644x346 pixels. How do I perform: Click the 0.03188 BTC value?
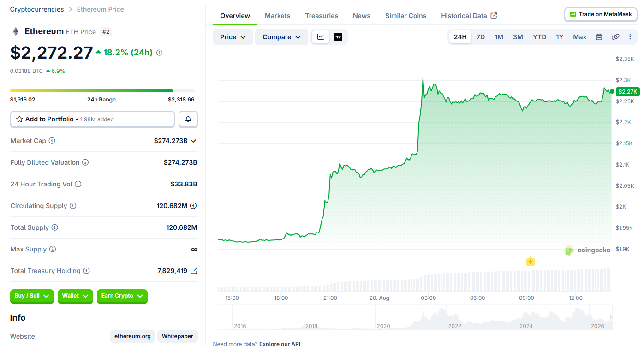coord(27,71)
